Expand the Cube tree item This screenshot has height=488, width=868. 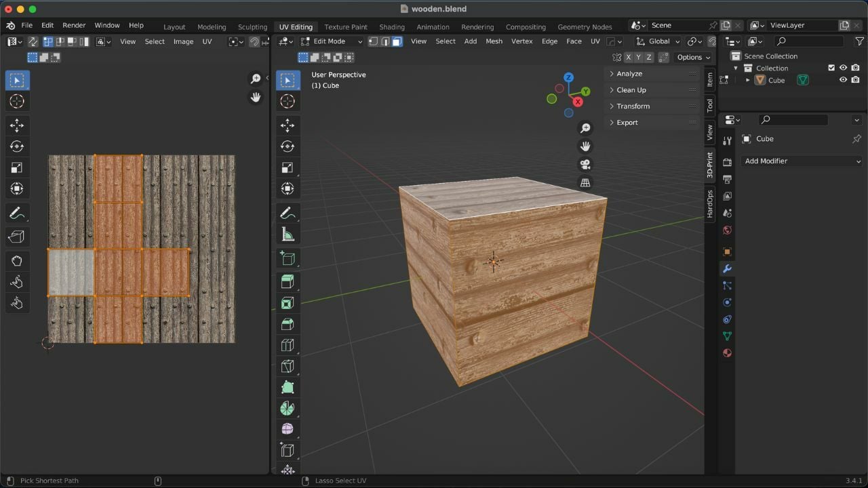748,80
